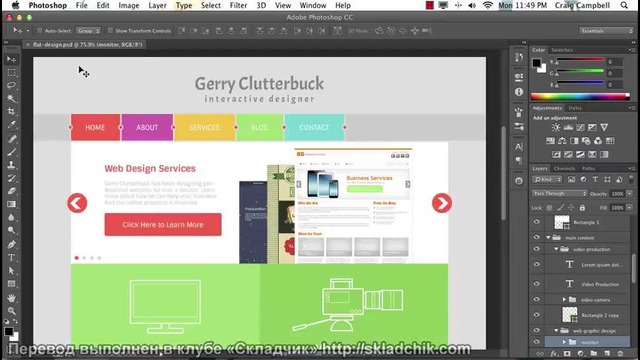This screenshot has height=360, width=640.
Task: Select the Brush tool
Action: tap(11, 152)
